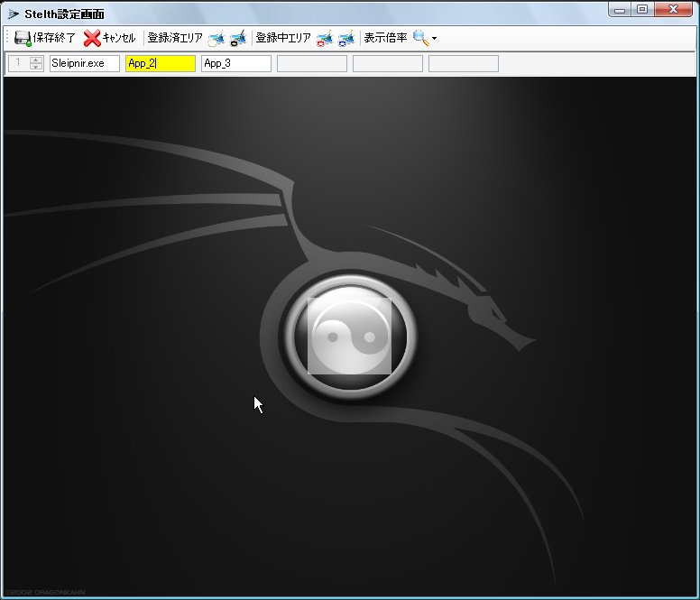
Task: Open the 表示倍率 zoom dropdown arrow
Action: 435,39
